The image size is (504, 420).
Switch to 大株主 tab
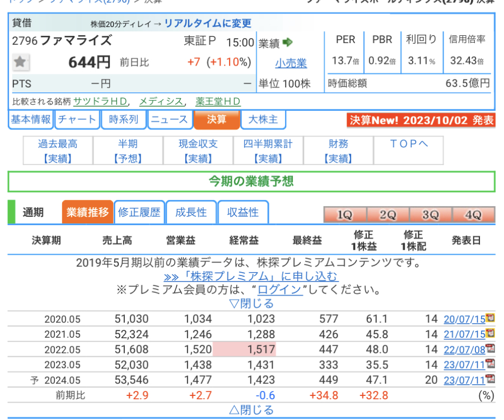tap(263, 119)
